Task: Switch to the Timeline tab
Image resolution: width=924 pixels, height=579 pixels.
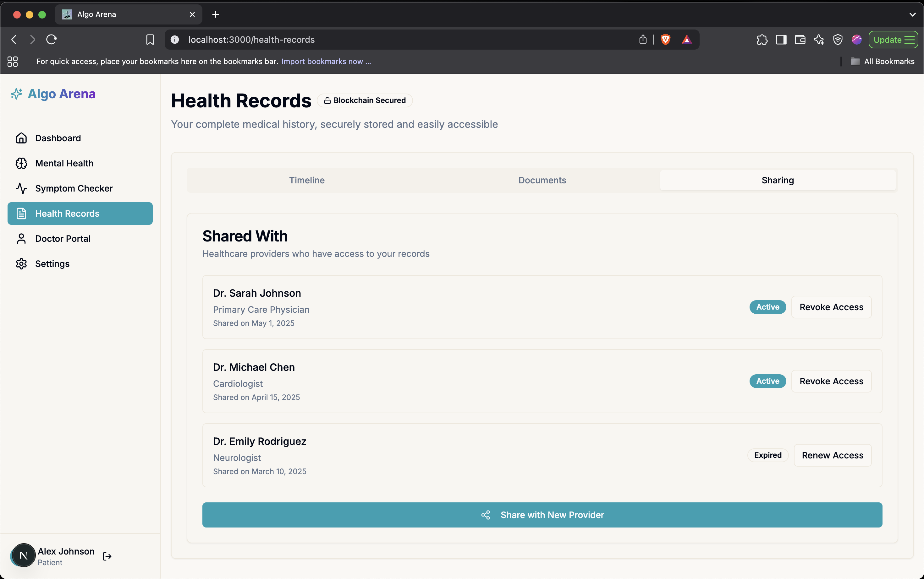Action: (x=307, y=180)
